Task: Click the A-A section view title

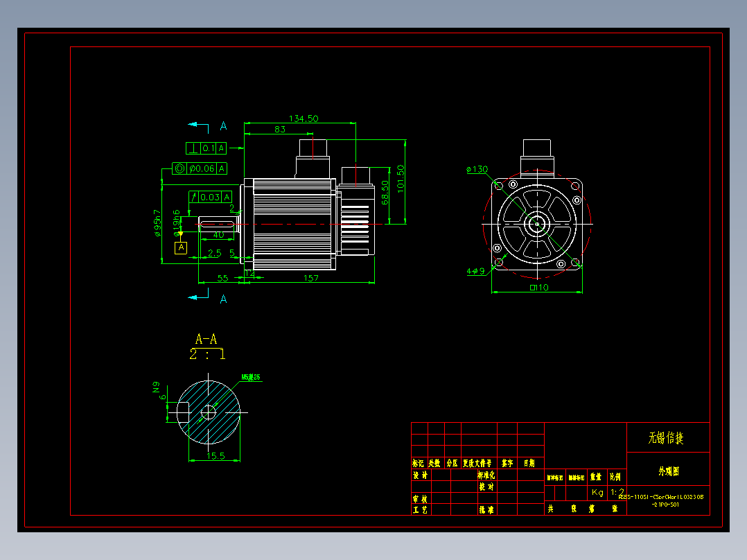Action: point(206,339)
